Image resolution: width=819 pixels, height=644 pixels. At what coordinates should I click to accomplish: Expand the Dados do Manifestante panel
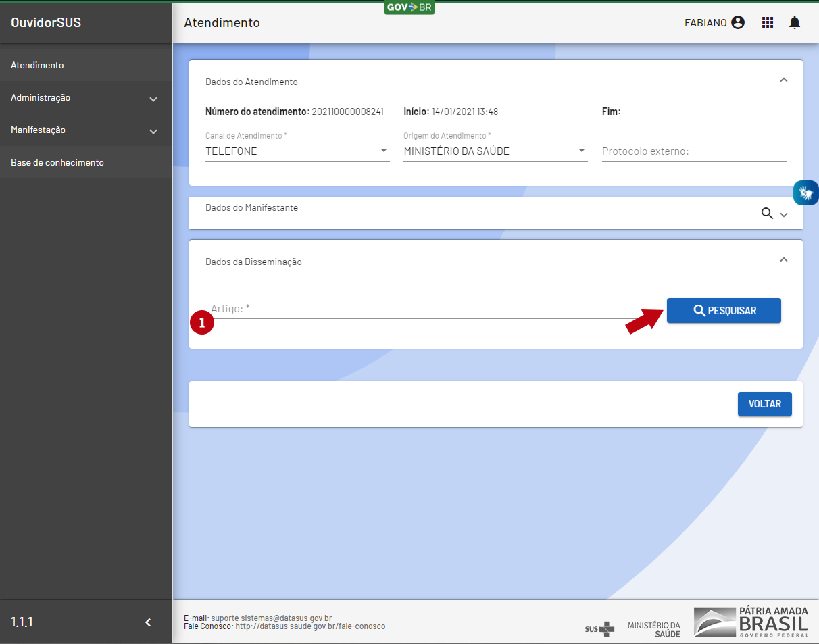coord(784,214)
